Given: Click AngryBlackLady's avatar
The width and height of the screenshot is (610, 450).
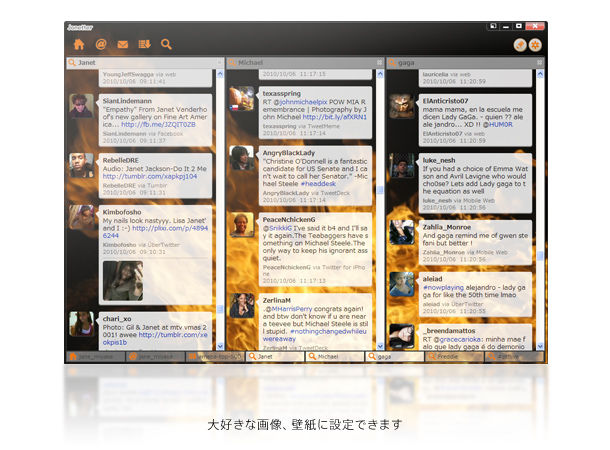Looking at the screenshot, I should pos(242,158).
